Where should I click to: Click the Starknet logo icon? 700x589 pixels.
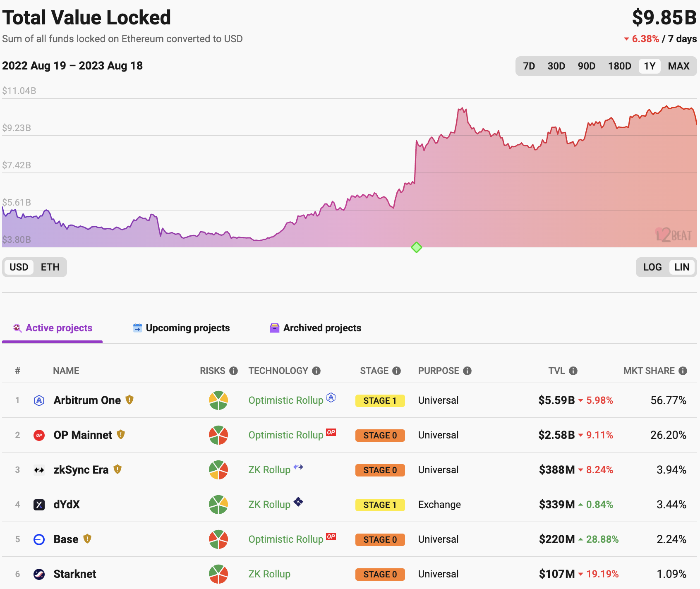coord(39,574)
